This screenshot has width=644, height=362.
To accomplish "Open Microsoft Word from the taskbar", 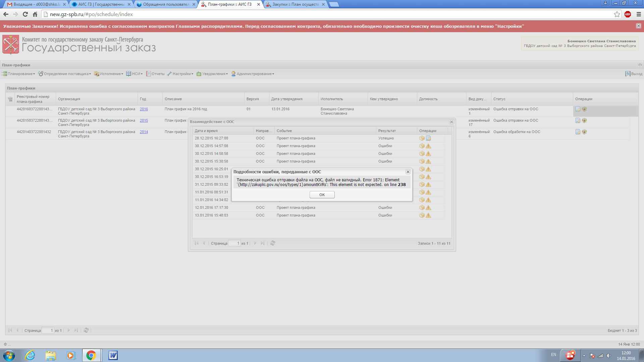I will tap(113, 355).
